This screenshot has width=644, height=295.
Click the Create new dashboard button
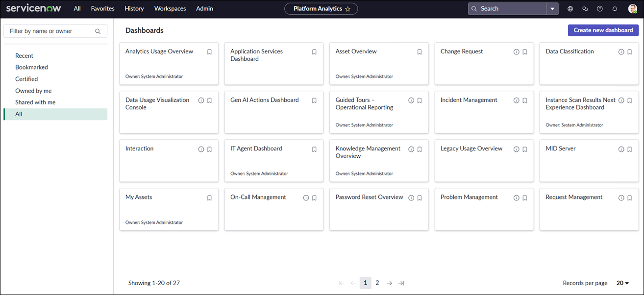pyautogui.click(x=603, y=30)
